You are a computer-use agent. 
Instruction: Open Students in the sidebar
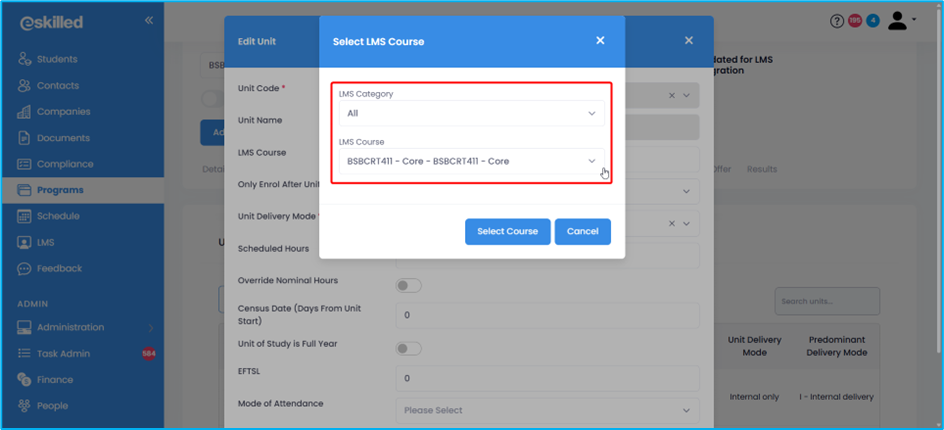(x=57, y=60)
